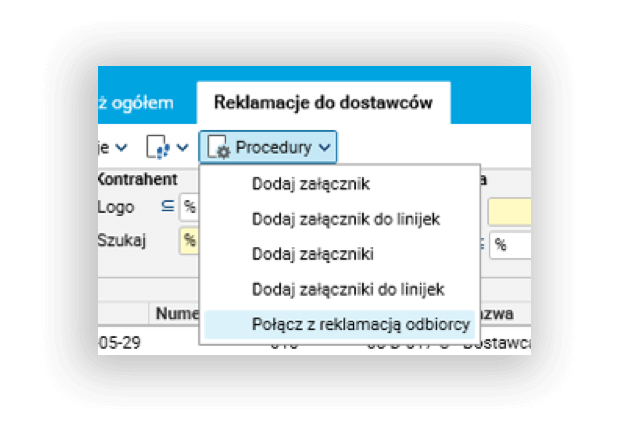Screen dimensions: 629x421
Task: Expand the chevron beside the footprints icon
Action: (x=183, y=148)
